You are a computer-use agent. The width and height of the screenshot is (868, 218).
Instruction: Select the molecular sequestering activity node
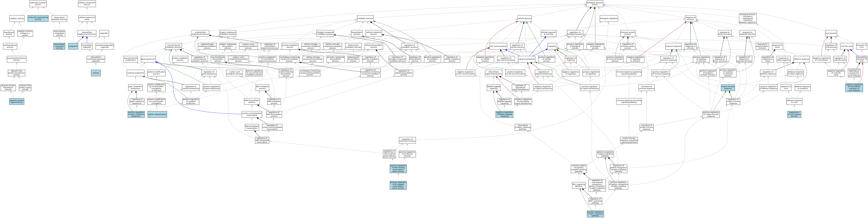[38, 18]
